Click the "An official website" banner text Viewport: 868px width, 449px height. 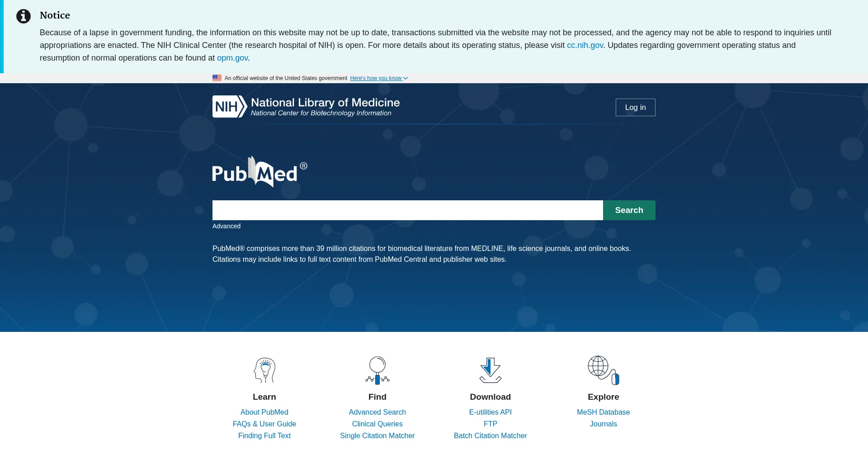[286, 78]
